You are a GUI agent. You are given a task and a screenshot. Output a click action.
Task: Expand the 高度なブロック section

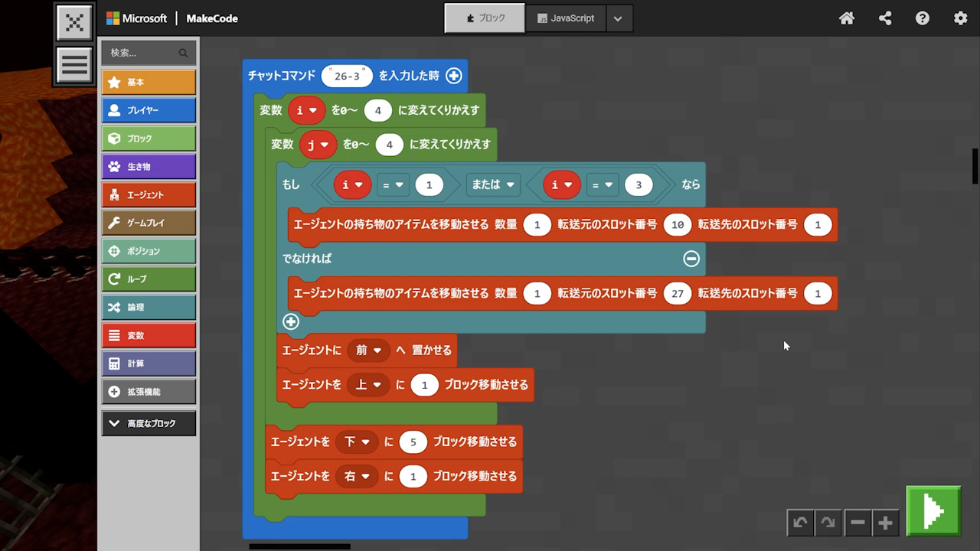149,423
